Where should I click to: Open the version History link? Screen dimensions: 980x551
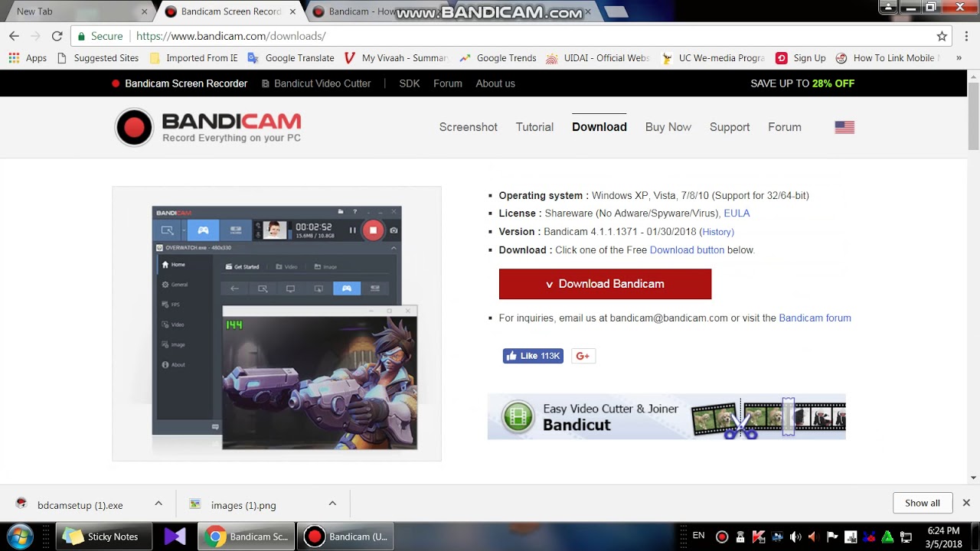coord(718,232)
